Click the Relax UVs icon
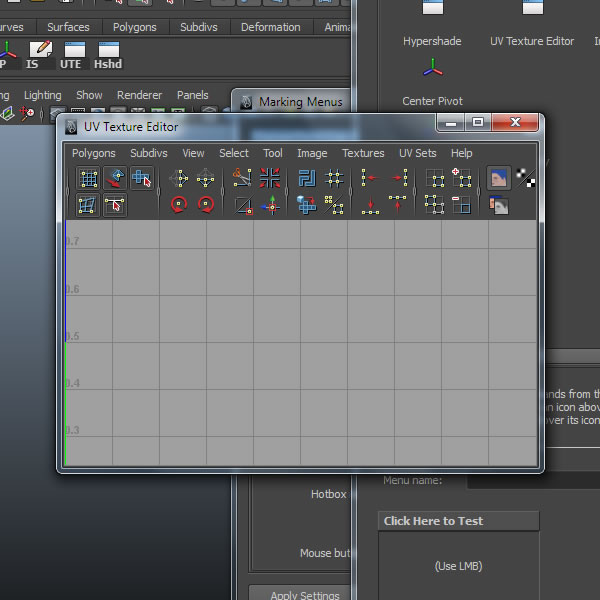 pos(334,205)
